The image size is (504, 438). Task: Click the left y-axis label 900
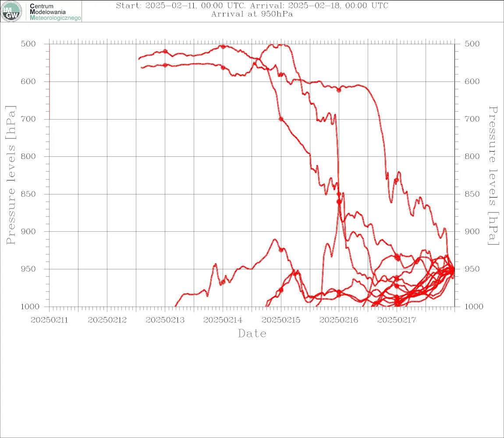(28, 231)
